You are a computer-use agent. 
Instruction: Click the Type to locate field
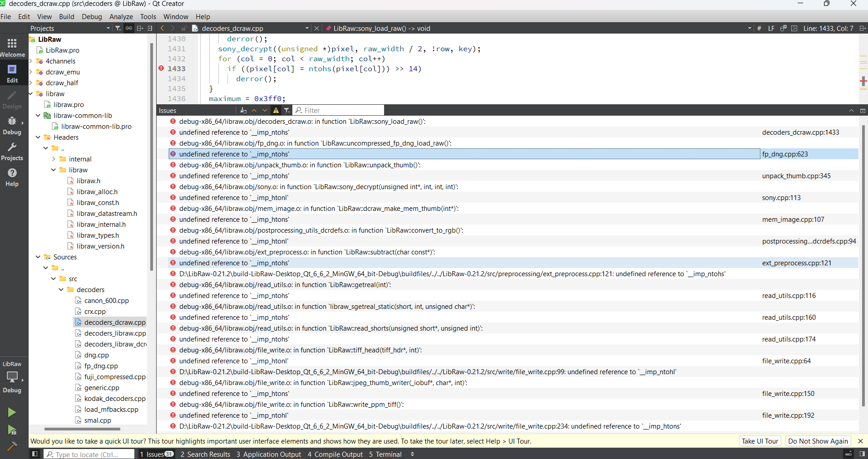89,454
